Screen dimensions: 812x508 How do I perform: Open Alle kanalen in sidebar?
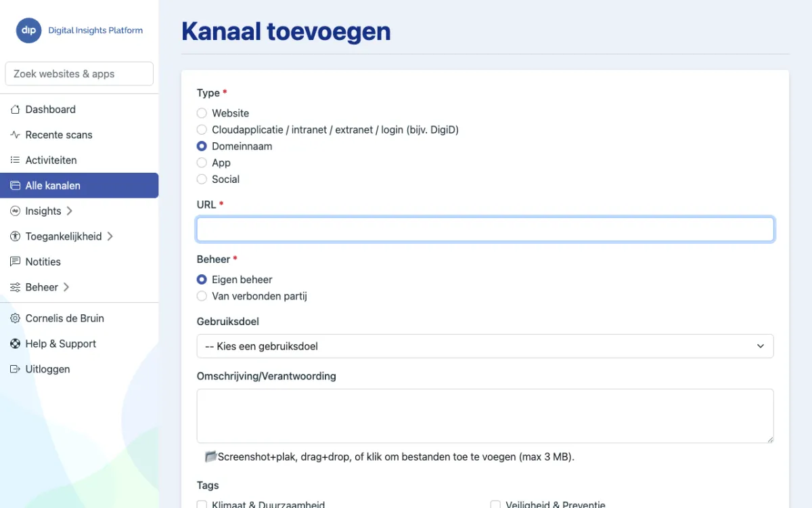coord(79,186)
